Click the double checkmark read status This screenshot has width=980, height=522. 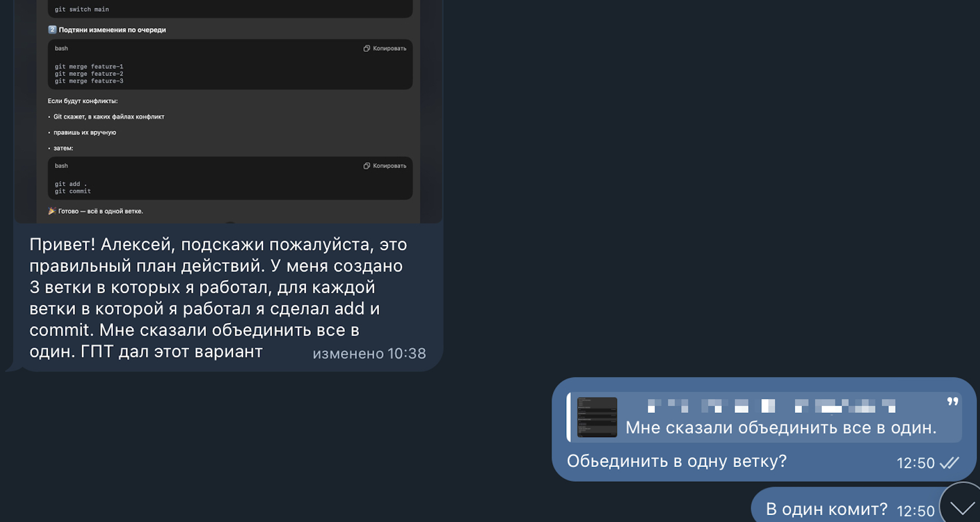point(949,463)
